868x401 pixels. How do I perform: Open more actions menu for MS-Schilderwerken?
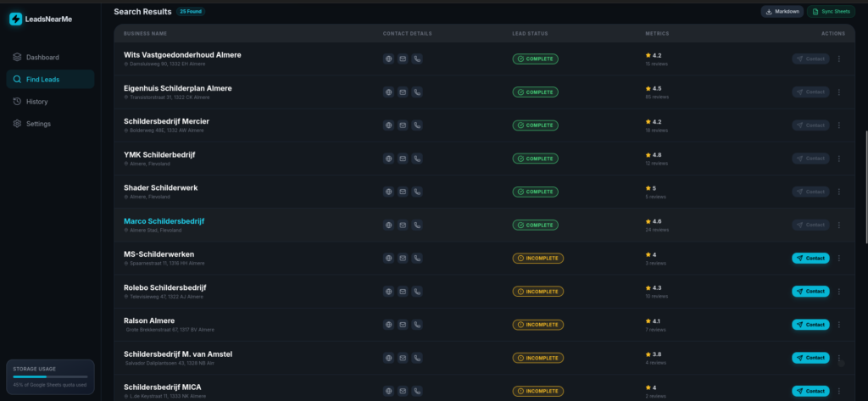pyautogui.click(x=838, y=258)
